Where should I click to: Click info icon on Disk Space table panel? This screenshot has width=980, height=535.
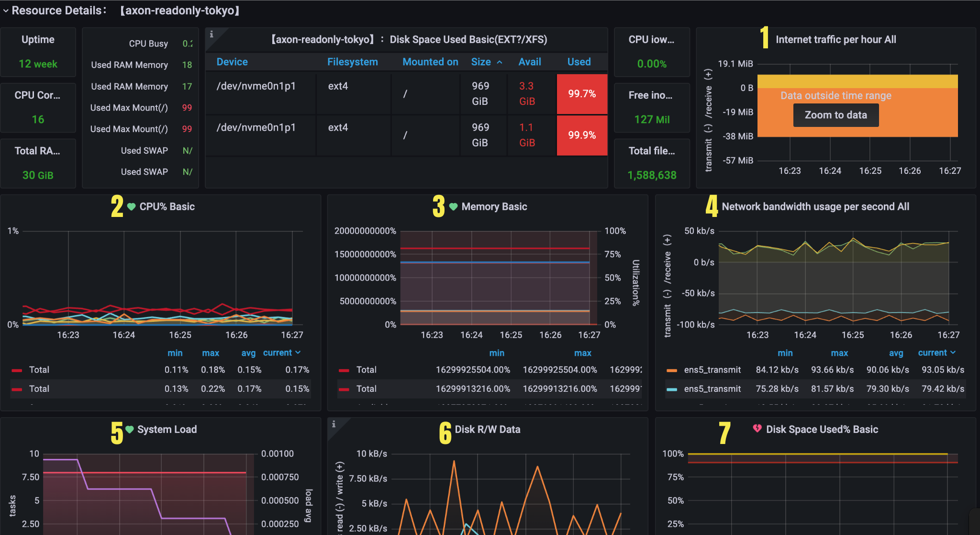pos(212,34)
